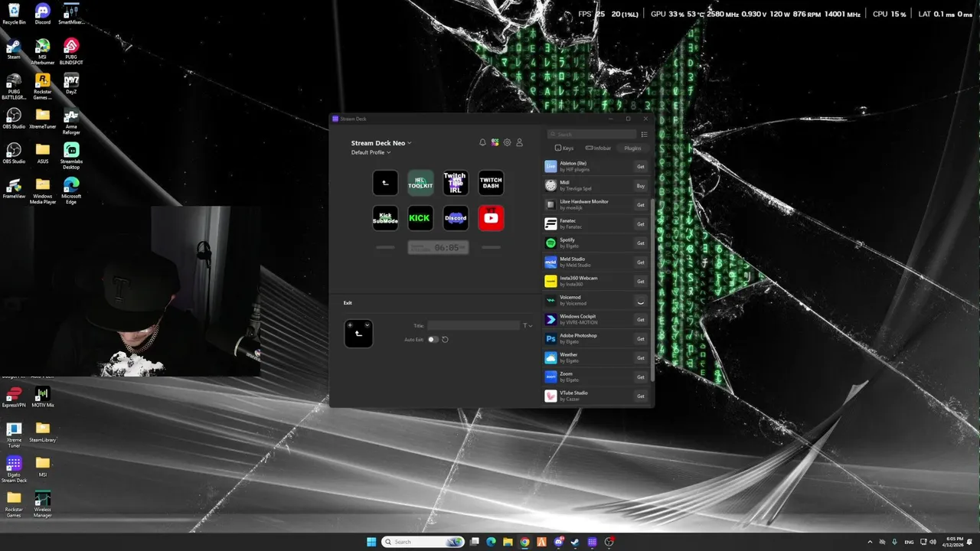This screenshot has height=551, width=980.
Task: Select the Infobar clock display 06:05
Action: [x=438, y=247]
